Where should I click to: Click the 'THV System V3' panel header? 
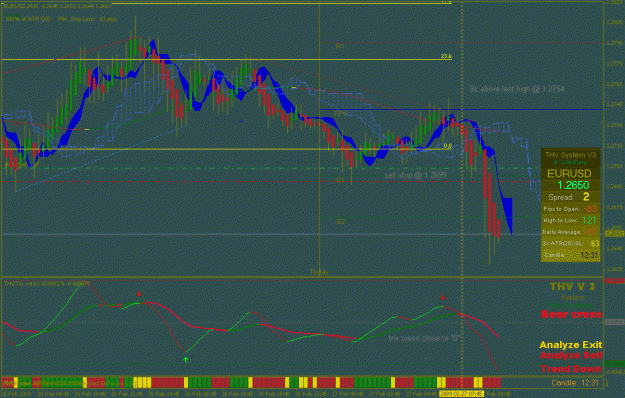coord(570,155)
